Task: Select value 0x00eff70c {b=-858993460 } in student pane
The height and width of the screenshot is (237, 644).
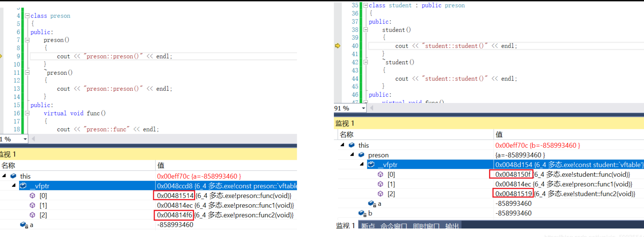Action: point(538,145)
